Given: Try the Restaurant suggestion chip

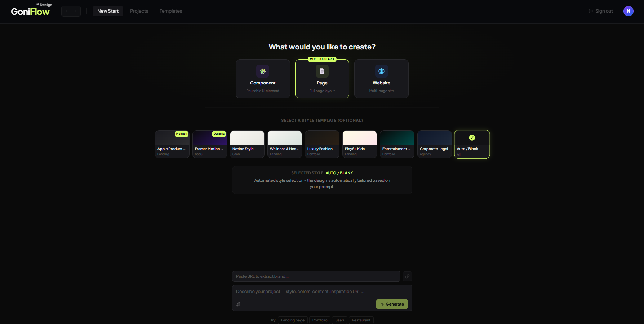Looking at the screenshot, I should [361, 320].
